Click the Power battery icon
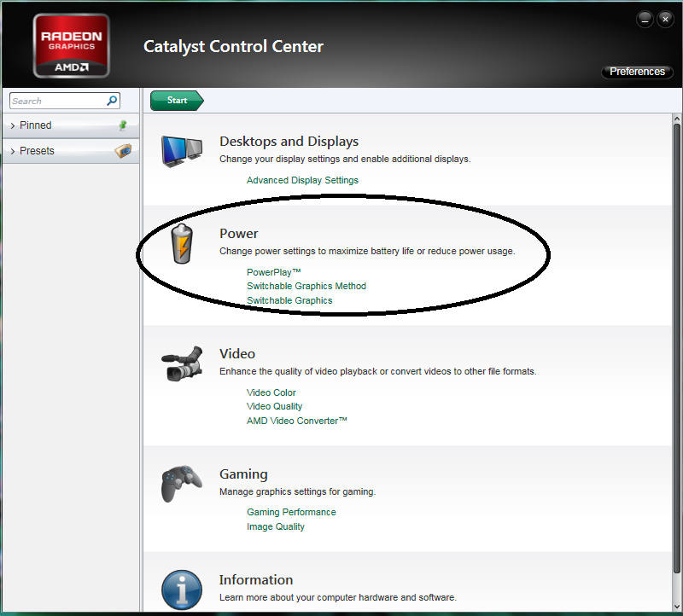The image size is (683, 616). tap(182, 244)
